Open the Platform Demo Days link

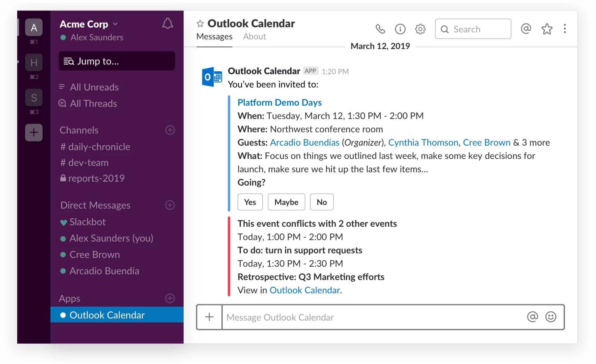[x=279, y=102]
